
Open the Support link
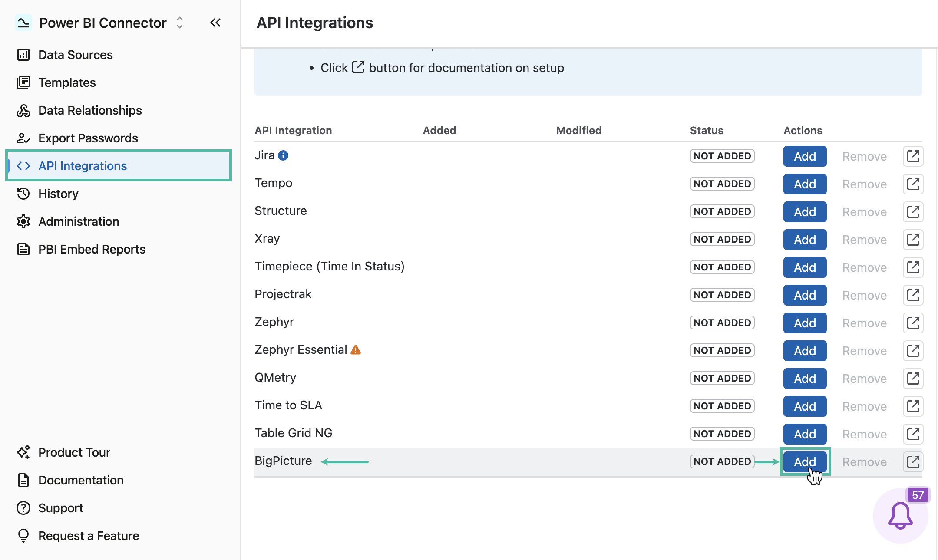pyautogui.click(x=61, y=508)
